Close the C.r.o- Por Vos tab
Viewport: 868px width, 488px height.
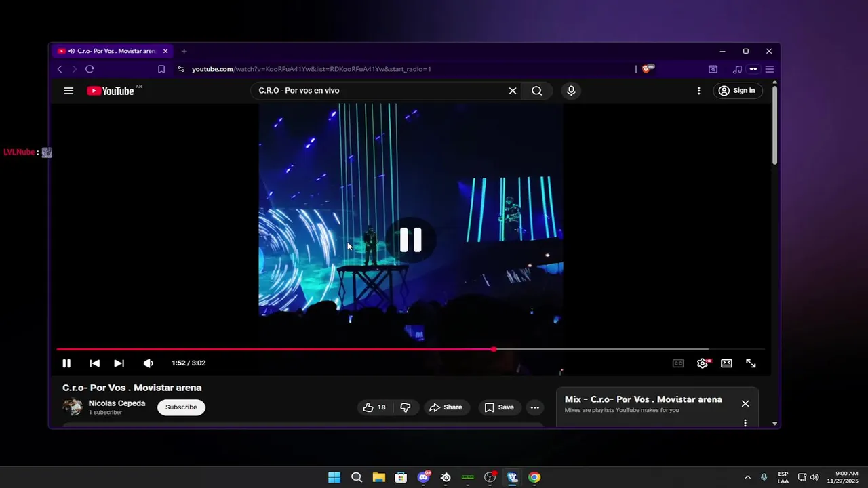click(x=165, y=51)
